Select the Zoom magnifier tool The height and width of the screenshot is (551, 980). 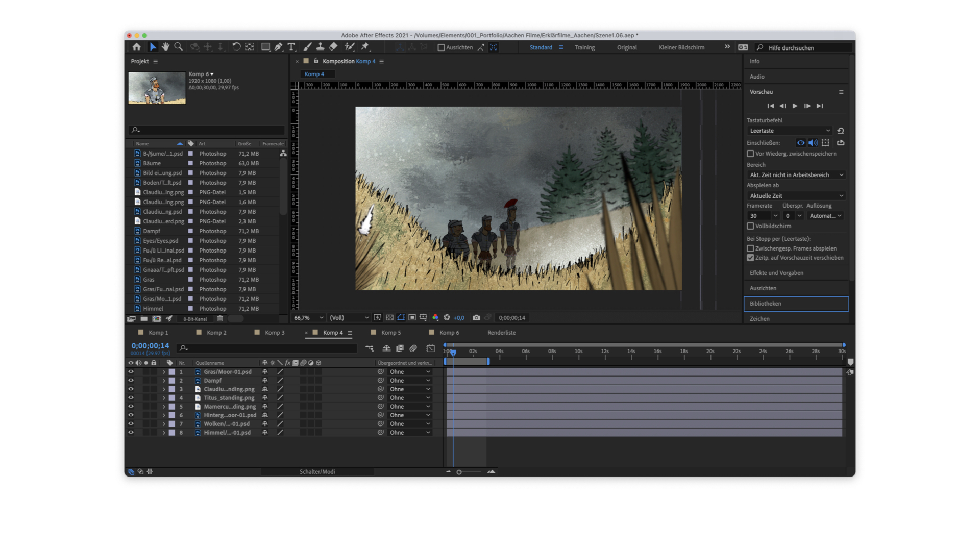(178, 47)
